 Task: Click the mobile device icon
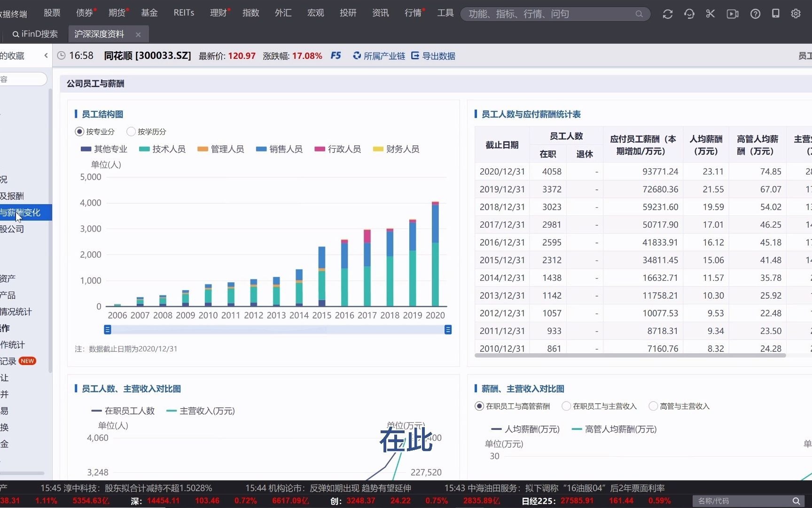tap(775, 14)
